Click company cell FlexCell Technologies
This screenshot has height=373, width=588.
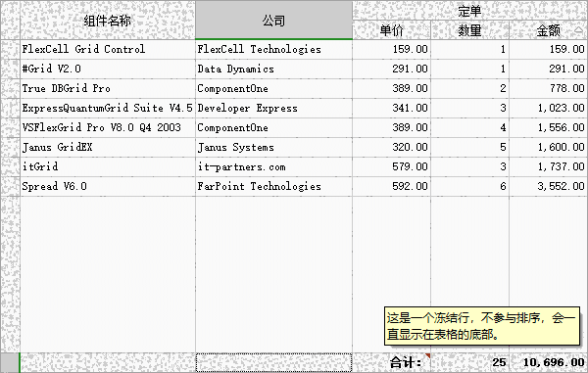273,49
